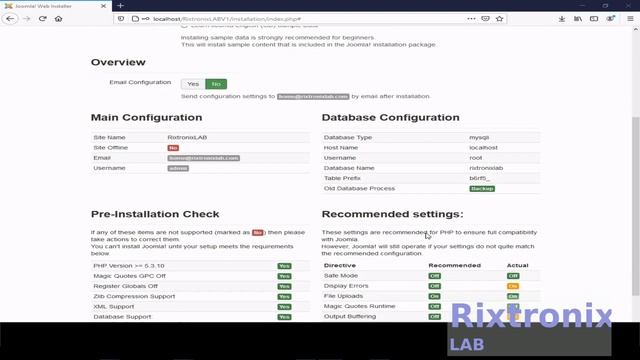Click the rixtronixlab database name value
Image resolution: width=640 pixels, height=360 pixels.
click(x=486, y=168)
